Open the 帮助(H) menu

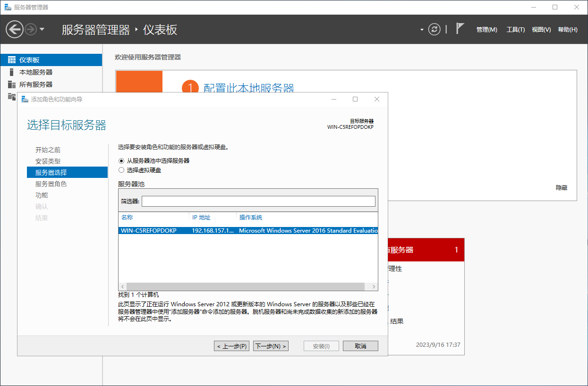click(x=568, y=29)
